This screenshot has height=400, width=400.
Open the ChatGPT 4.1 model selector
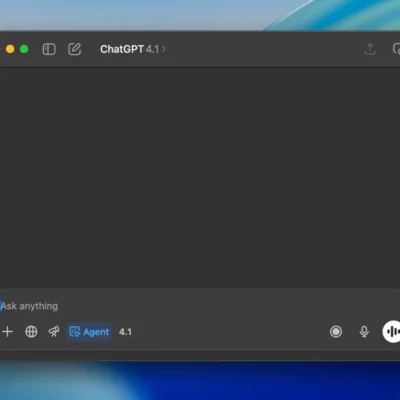pos(133,49)
